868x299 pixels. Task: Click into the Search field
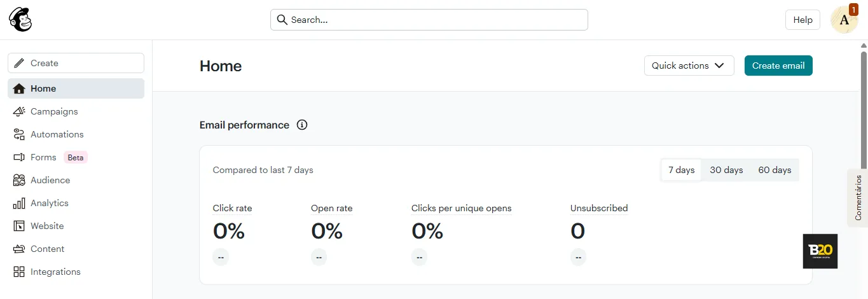(x=429, y=20)
